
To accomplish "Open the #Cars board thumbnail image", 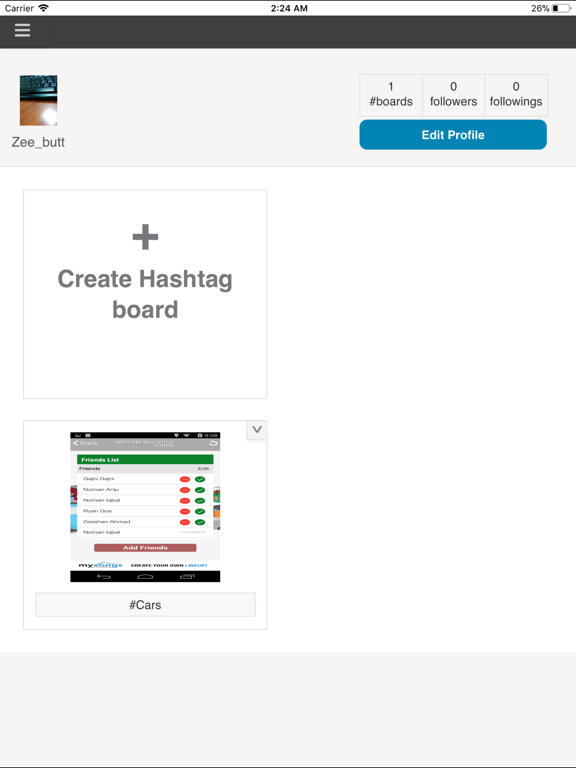I will (x=145, y=507).
